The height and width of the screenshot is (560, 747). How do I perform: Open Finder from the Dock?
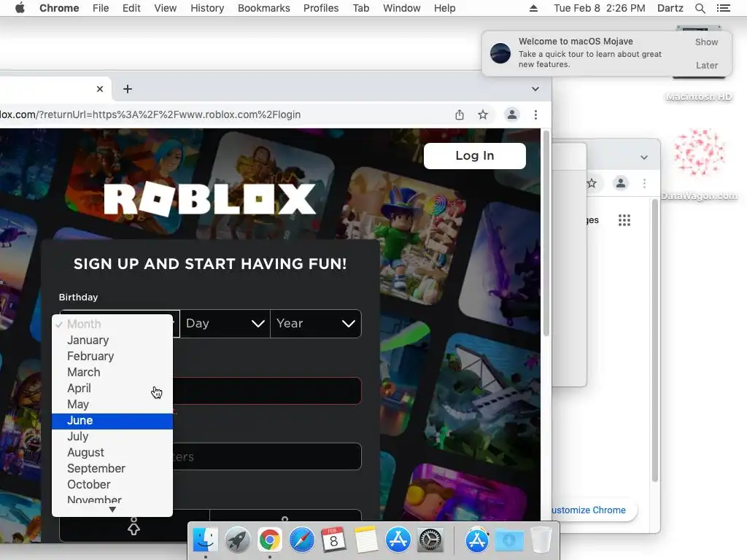click(206, 540)
